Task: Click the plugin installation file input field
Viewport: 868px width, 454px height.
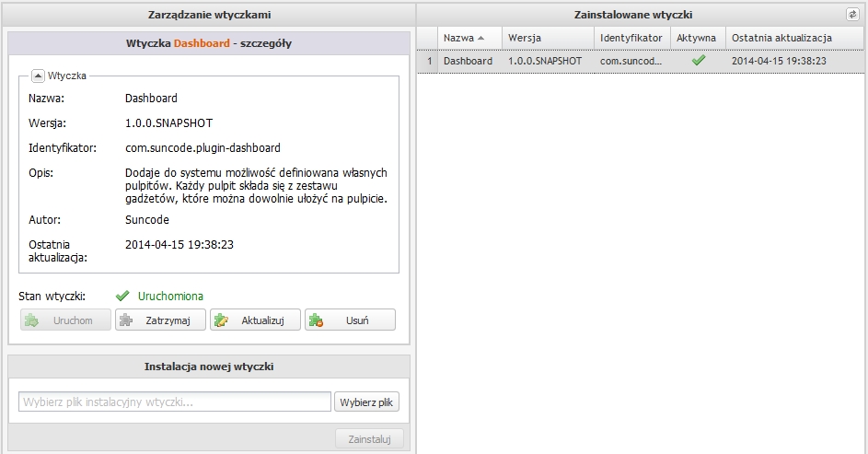Action: tap(175, 402)
